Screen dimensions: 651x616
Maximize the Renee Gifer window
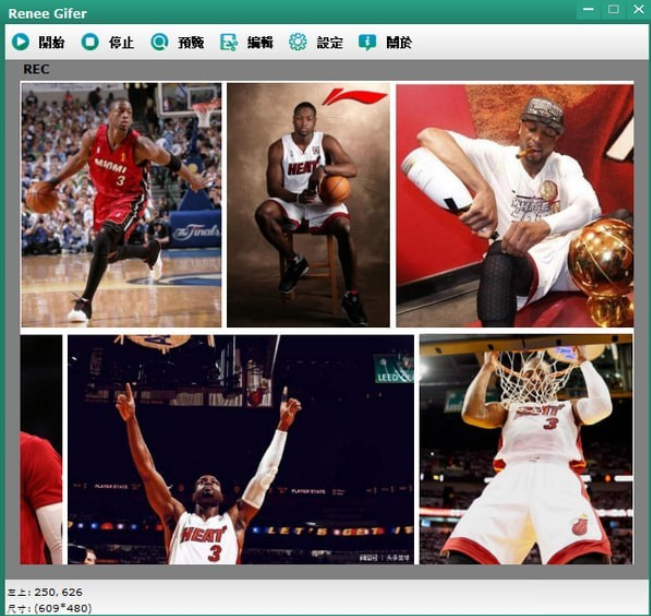(613, 10)
